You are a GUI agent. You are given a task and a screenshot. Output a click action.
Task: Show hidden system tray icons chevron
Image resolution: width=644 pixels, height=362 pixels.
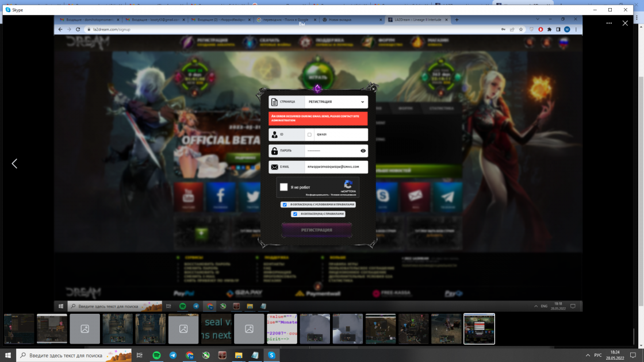588,356
